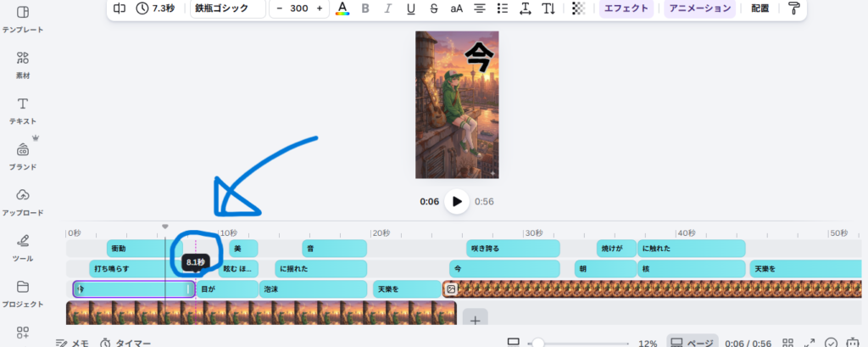This screenshot has height=347, width=868.
Task: Click the copy style paint roller icon
Action: 793,8
